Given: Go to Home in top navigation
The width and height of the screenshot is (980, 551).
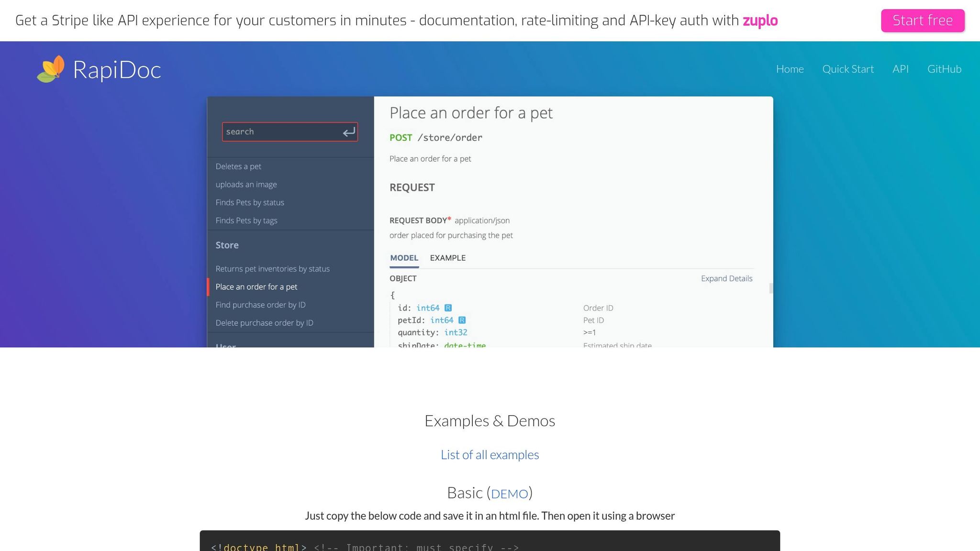Looking at the screenshot, I should (790, 69).
